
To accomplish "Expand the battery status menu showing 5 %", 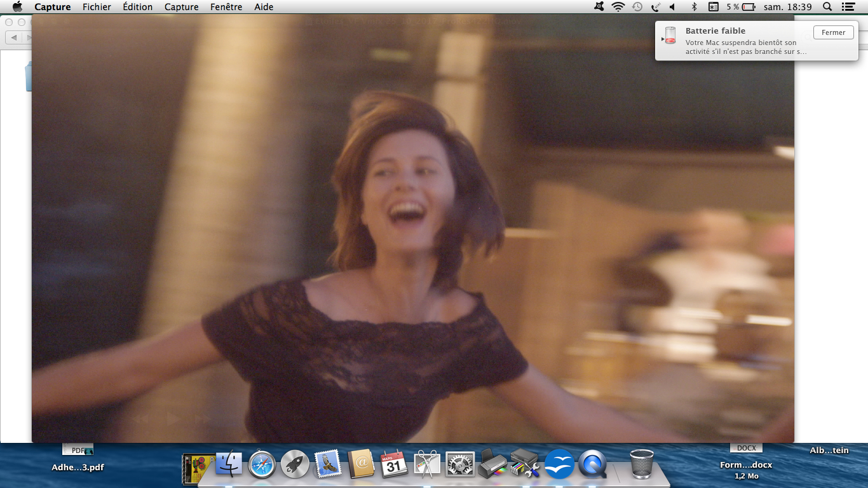I will pyautogui.click(x=741, y=7).
